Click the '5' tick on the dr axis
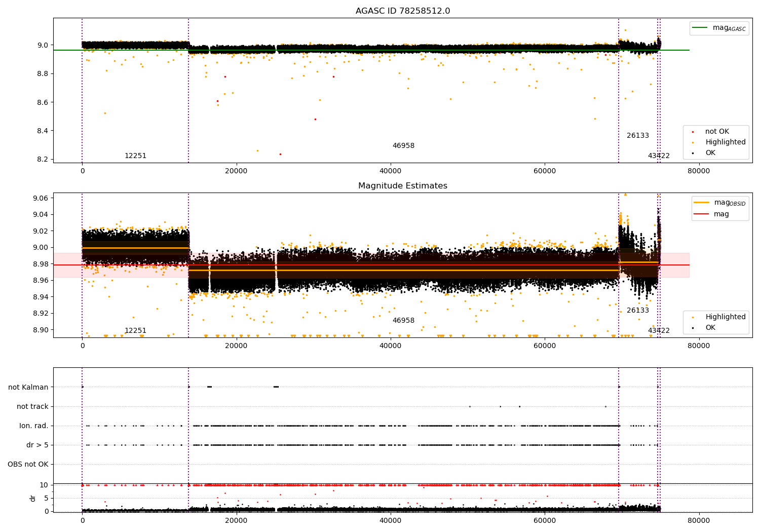Viewport: 760px width, 532px height. 46,498
